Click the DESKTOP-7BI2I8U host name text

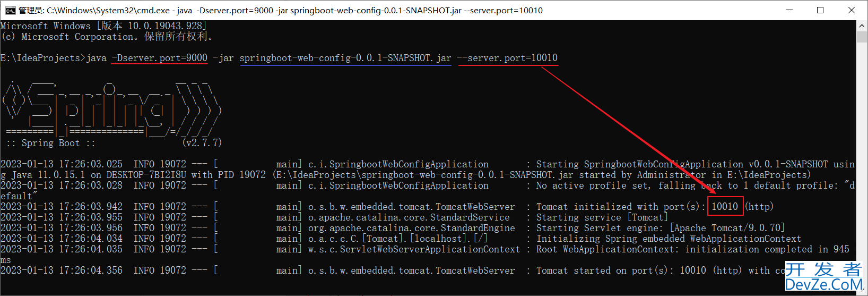[x=146, y=175]
